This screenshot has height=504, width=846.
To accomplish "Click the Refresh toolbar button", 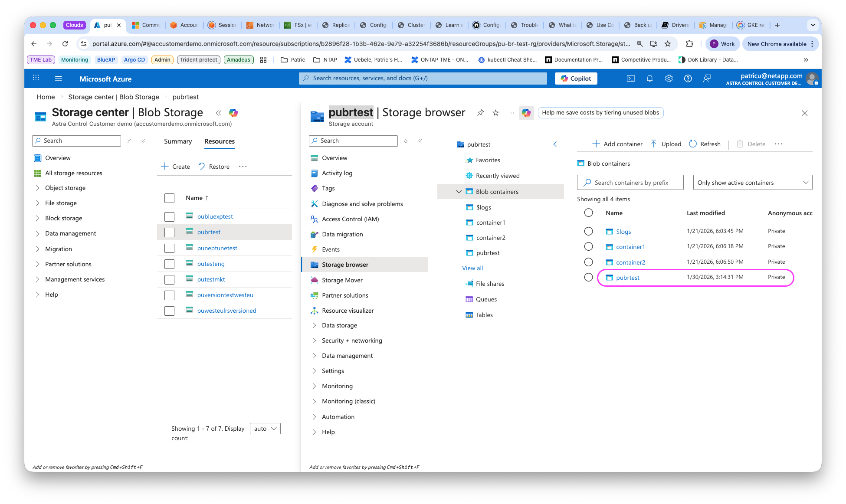I will coord(705,144).
